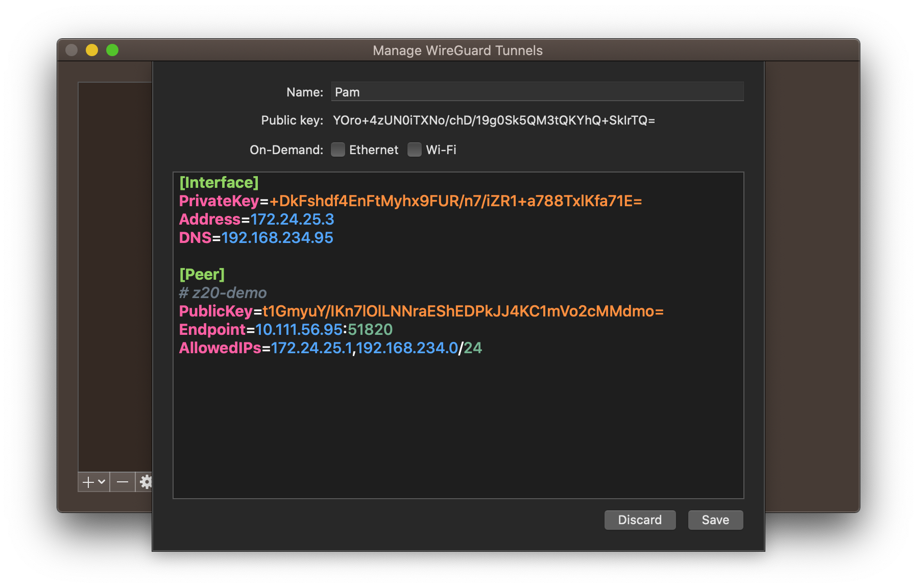Click the remove tunnel minus button
Image resolution: width=917 pixels, height=588 pixels.
tap(123, 482)
